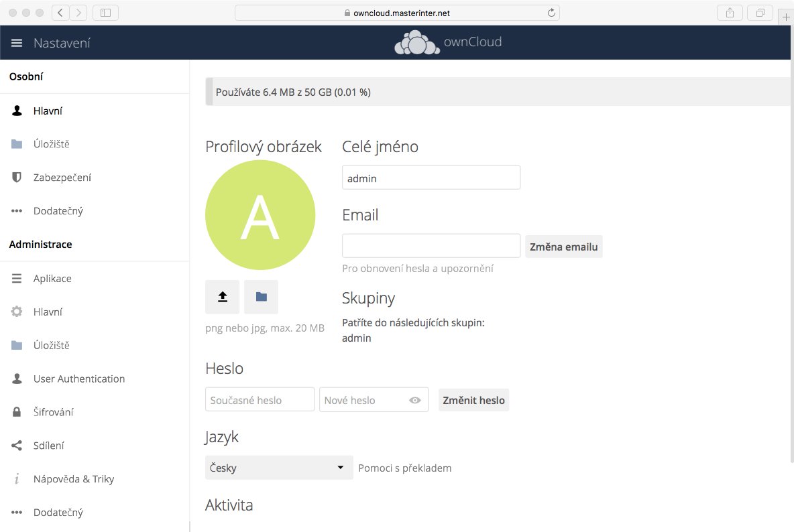Go back in Safari browser

(60, 13)
